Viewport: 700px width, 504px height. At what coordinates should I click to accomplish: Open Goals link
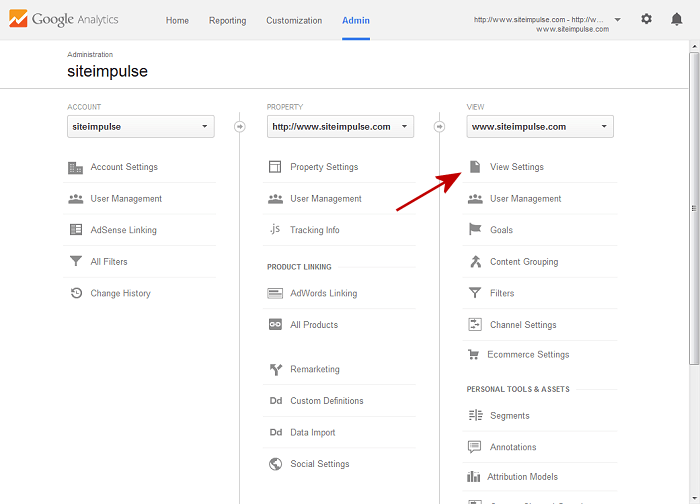pyautogui.click(x=501, y=230)
